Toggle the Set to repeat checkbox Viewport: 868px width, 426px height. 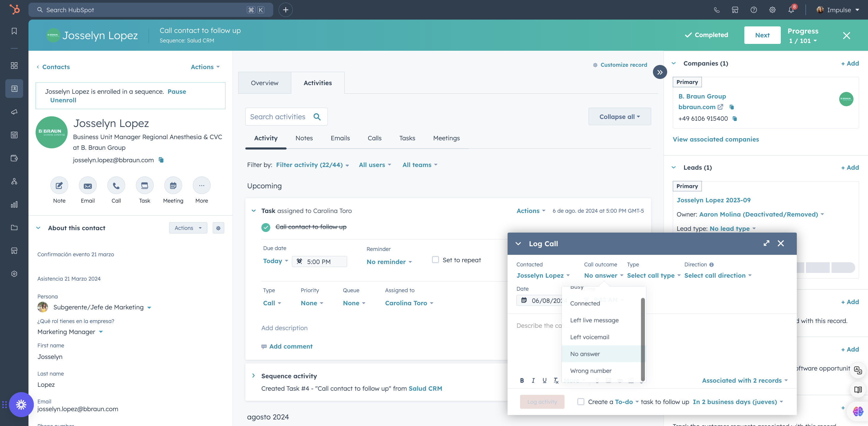435,260
